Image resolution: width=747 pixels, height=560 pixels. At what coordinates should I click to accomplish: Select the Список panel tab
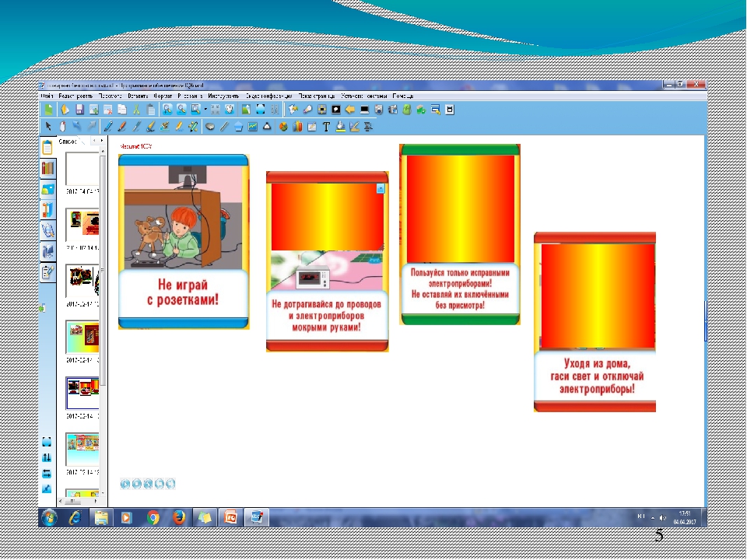pos(68,142)
